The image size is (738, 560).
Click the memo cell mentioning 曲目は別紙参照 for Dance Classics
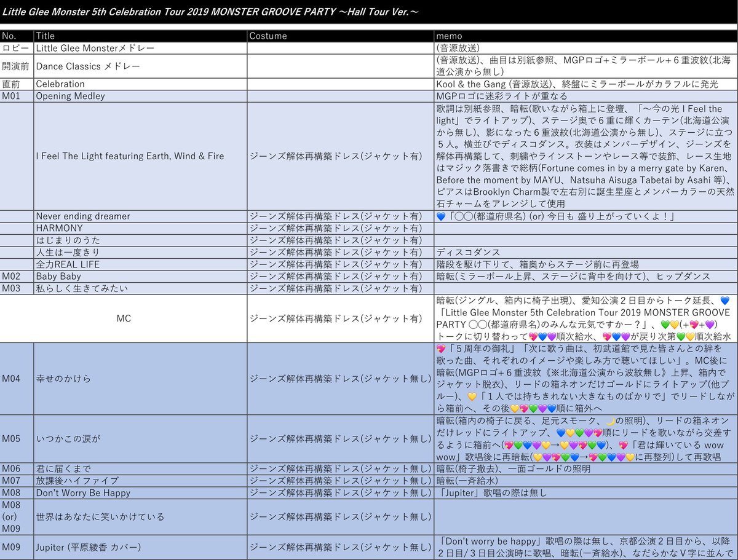(585, 66)
